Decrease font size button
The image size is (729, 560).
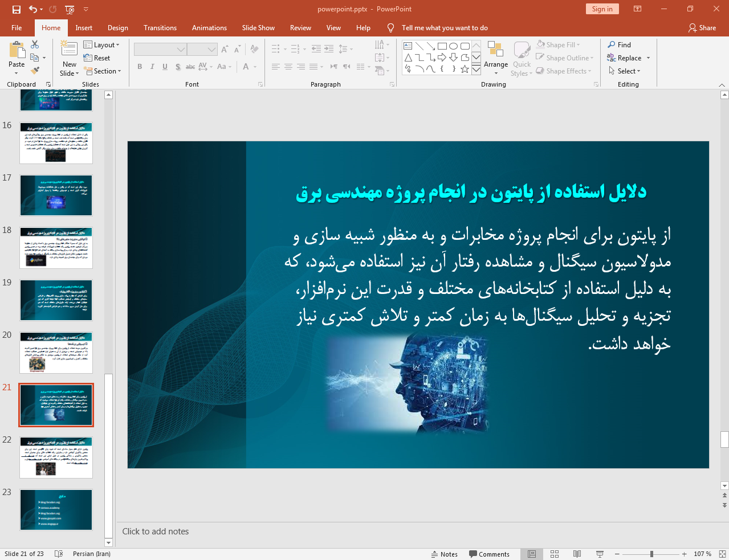click(x=237, y=50)
